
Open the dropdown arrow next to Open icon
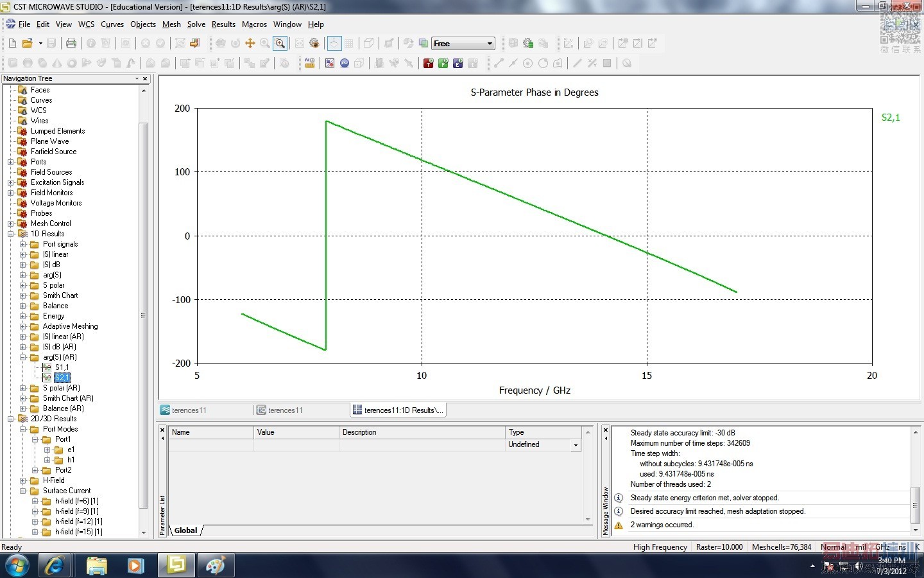[x=40, y=44]
